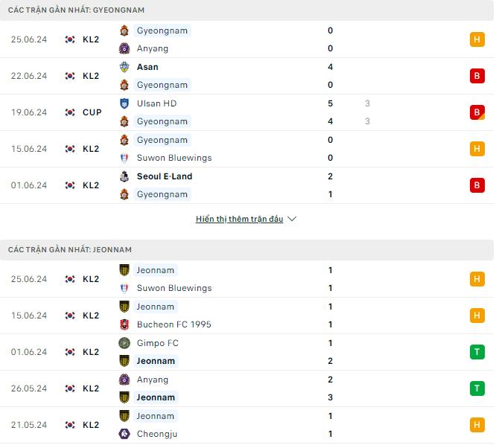Select the highlighted Jeonnam name on 26.05.24

156,397
